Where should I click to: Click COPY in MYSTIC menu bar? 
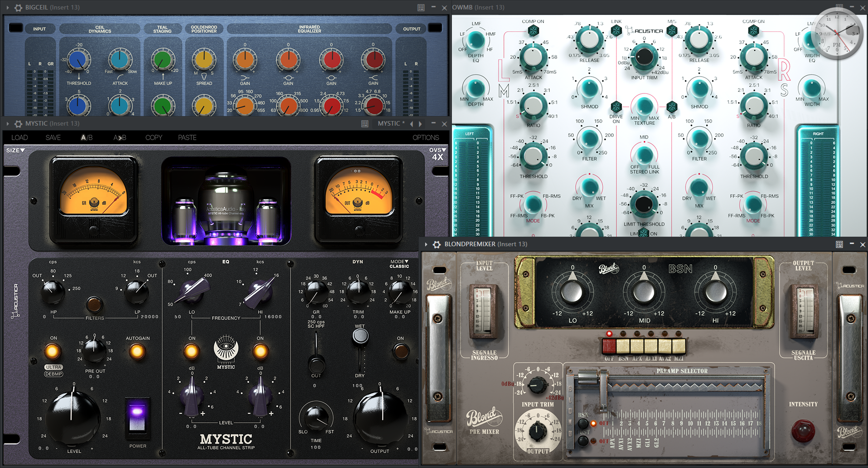(x=154, y=137)
